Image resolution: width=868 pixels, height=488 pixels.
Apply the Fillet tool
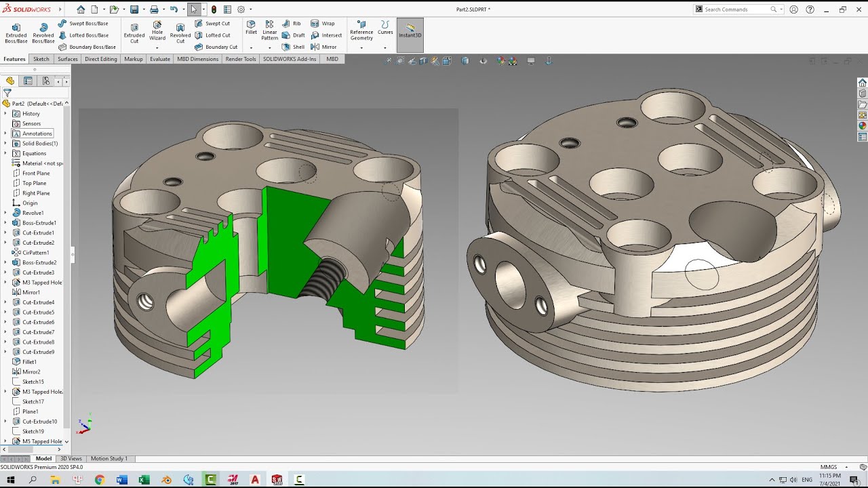(251, 27)
